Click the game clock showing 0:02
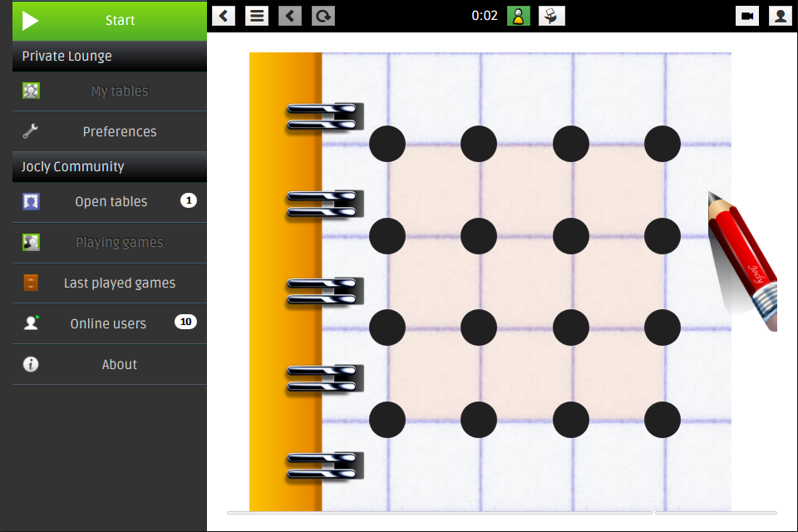Viewport: 798px width, 532px height. 485,16
